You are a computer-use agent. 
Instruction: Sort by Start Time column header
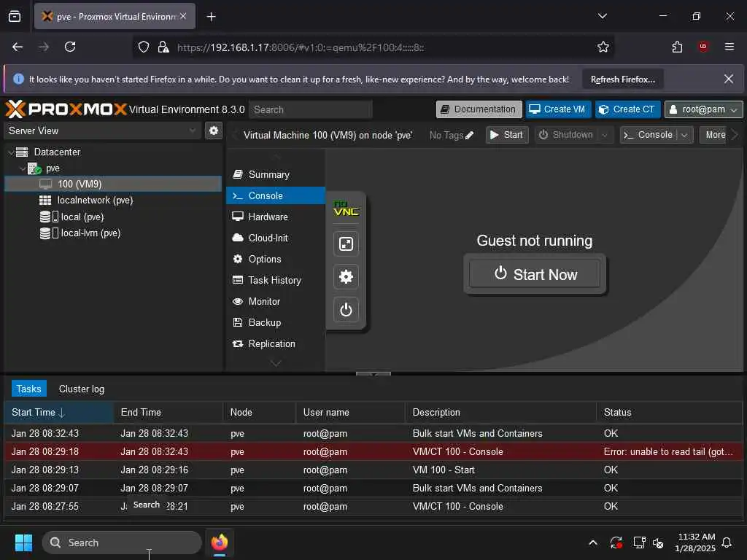point(58,413)
